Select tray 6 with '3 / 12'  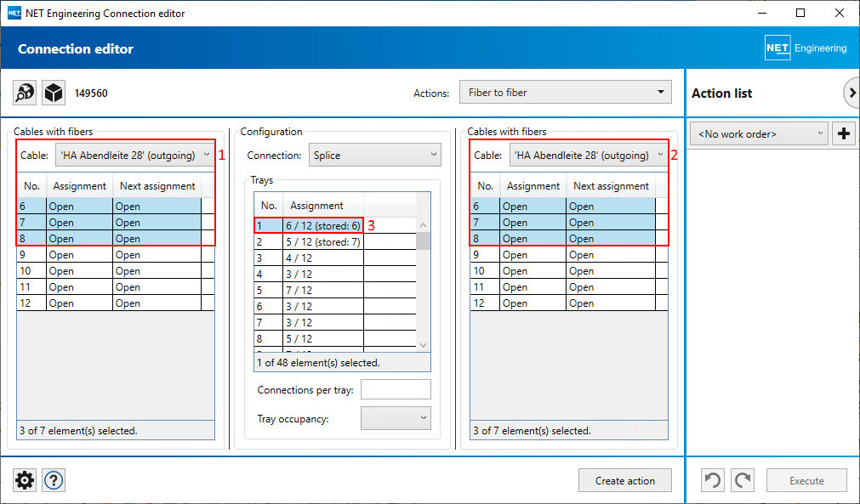click(x=335, y=306)
